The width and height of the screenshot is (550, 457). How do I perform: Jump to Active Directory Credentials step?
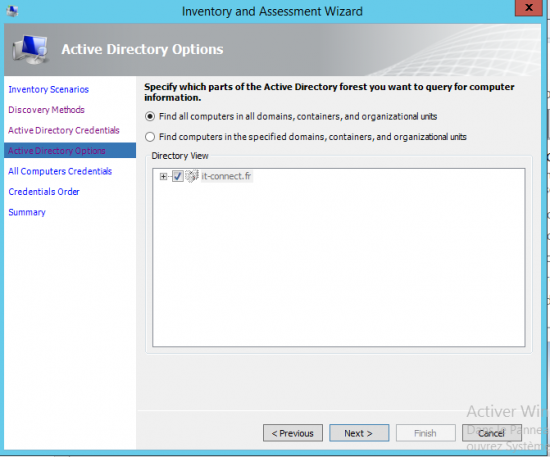click(64, 130)
